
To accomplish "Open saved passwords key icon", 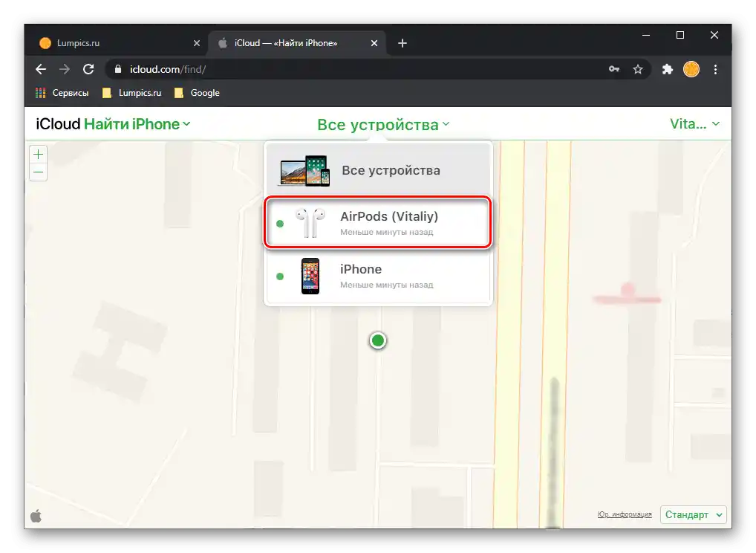I will (613, 69).
